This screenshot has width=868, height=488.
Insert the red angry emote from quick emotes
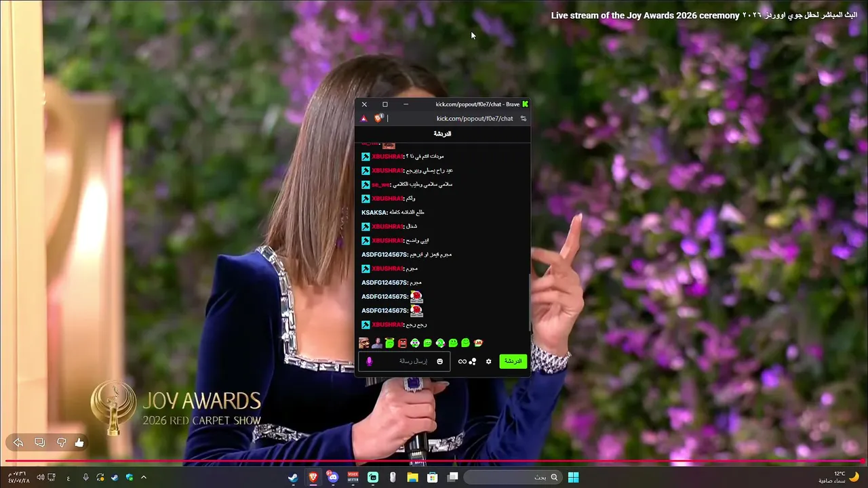(x=402, y=343)
